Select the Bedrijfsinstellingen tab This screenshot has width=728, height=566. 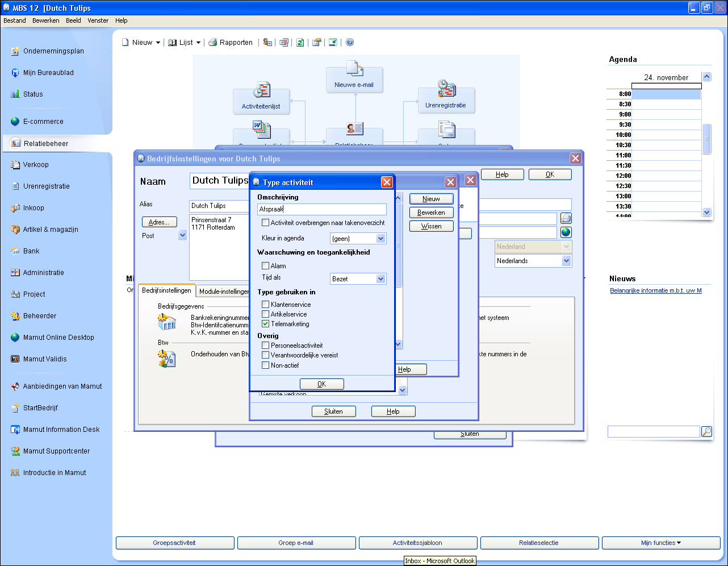coord(167,290)
